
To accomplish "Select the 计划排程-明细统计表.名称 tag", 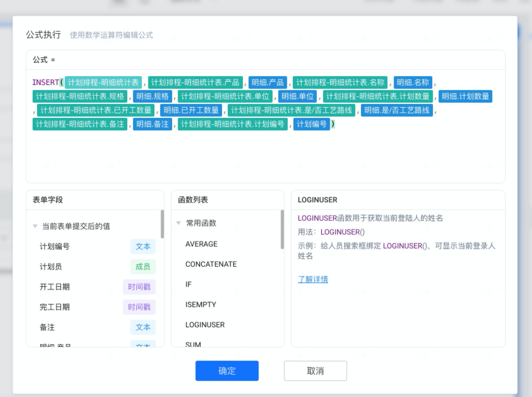I will 340,82.
